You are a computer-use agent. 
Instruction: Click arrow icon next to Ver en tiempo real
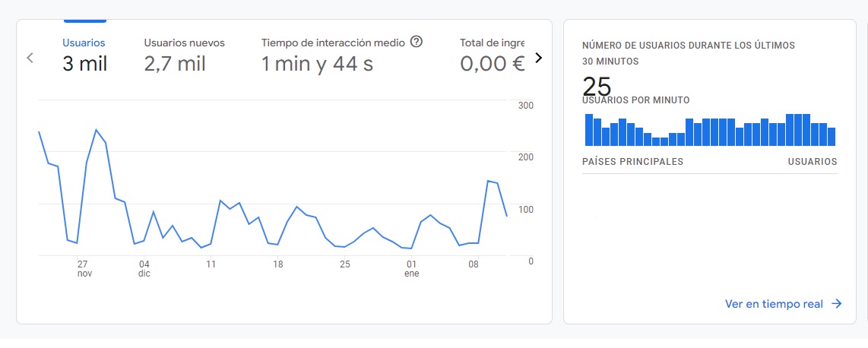(836, 304)
